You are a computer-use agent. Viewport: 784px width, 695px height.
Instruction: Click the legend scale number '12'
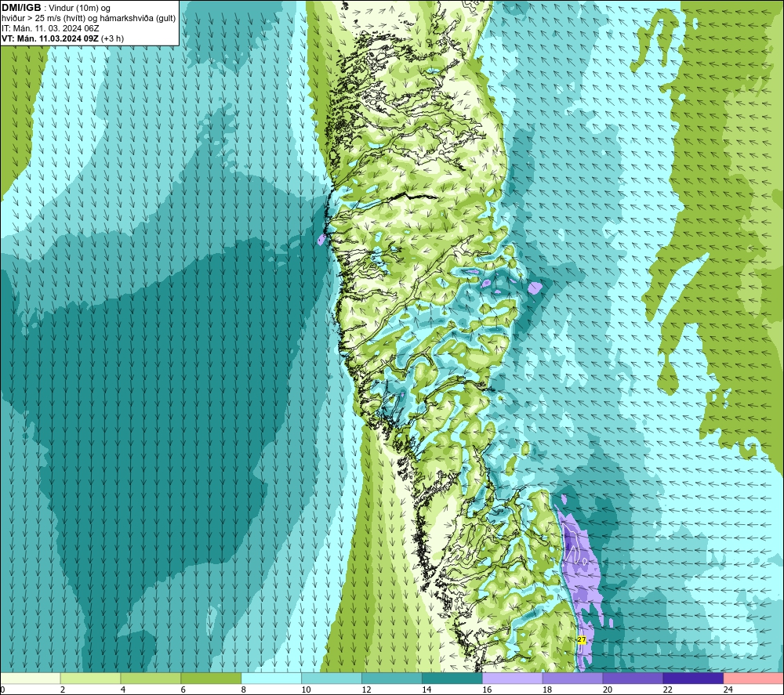[x=366, y=690]
